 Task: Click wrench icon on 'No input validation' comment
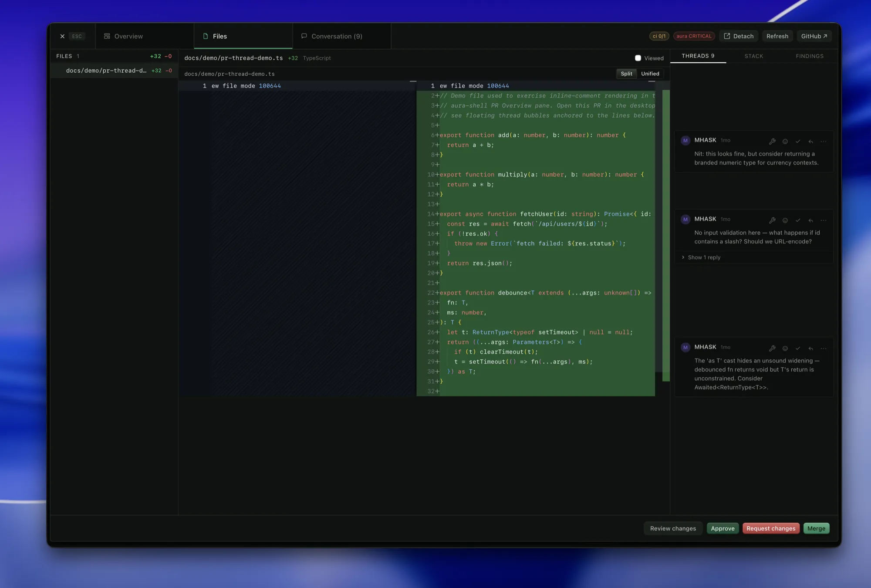click(772, 220)
